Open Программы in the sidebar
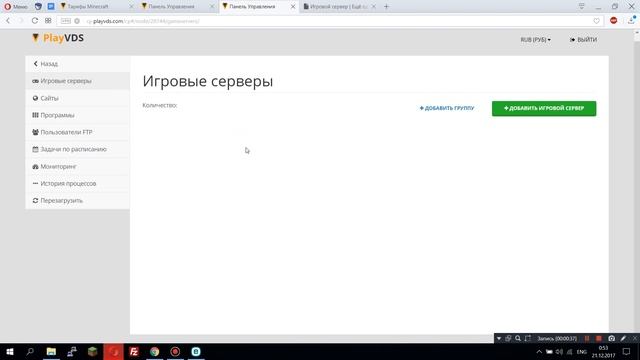The height and width of the screenshot is (360, 640). [x=78, y=115]
